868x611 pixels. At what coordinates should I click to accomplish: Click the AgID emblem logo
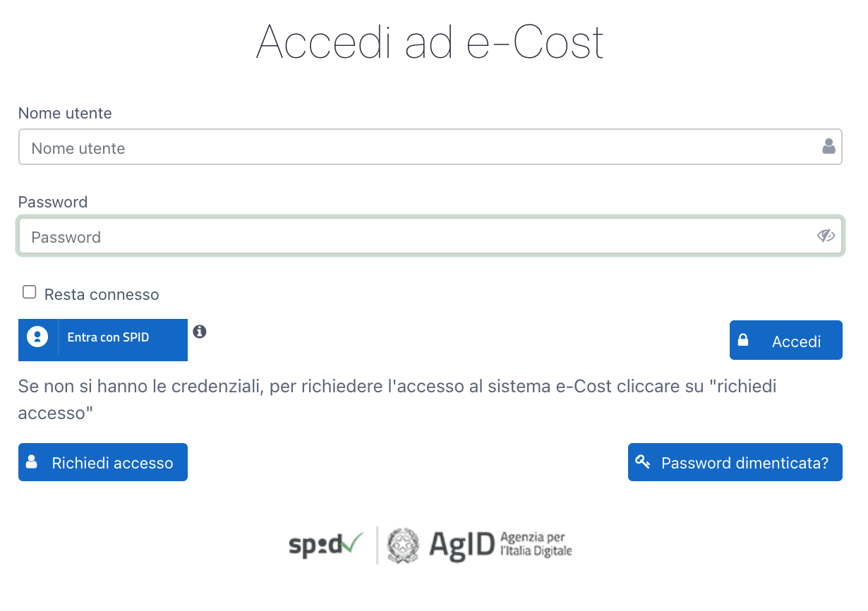(x=402, y=545)
